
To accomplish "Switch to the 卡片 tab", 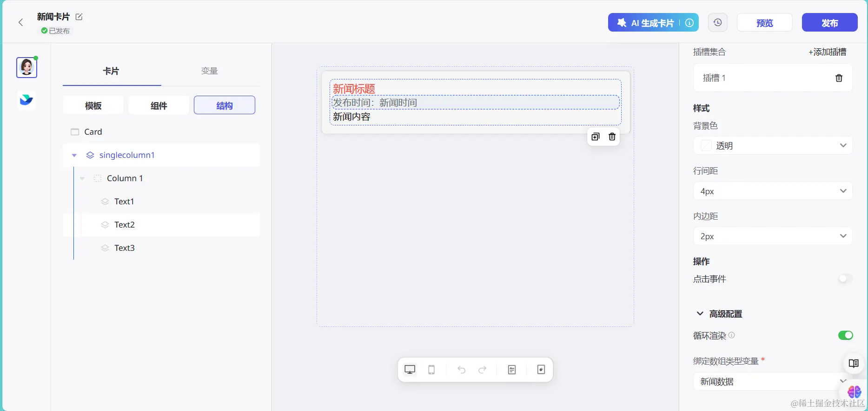I will point(112,71).
